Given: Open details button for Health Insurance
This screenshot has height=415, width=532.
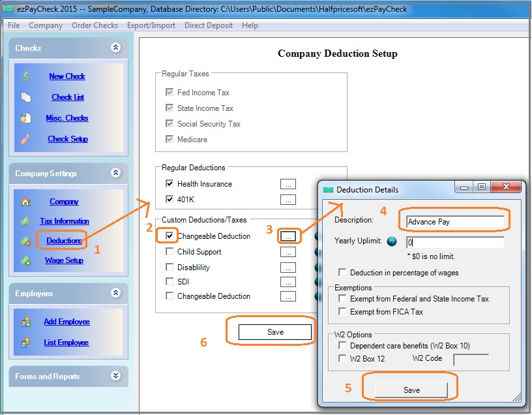Looking at the screenshot, I should tap(288, 184).
